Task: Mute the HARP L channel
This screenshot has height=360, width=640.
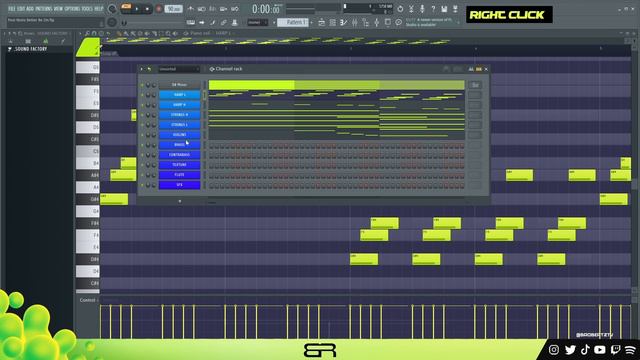Action: click(142, 95)
